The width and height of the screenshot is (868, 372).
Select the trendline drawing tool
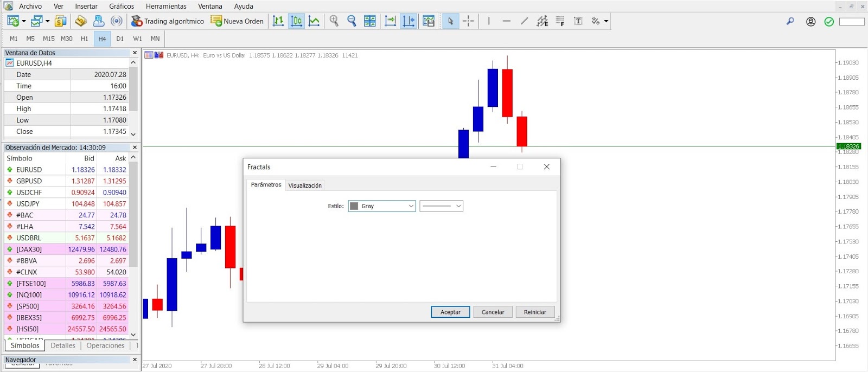pos(524,21)
